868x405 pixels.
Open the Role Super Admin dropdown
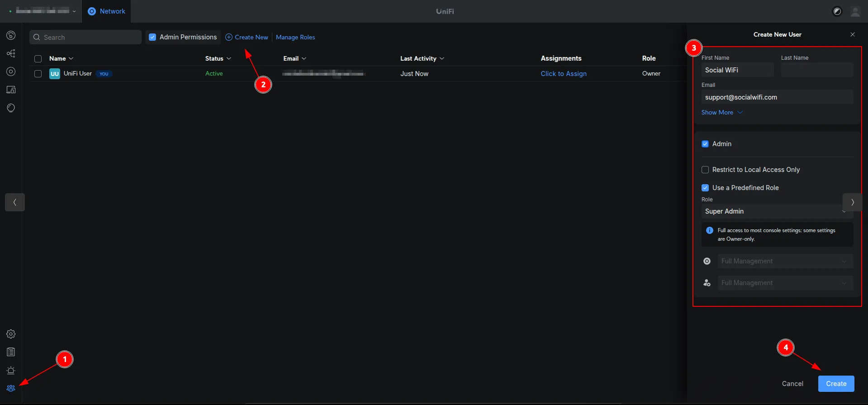coord(777,211)
